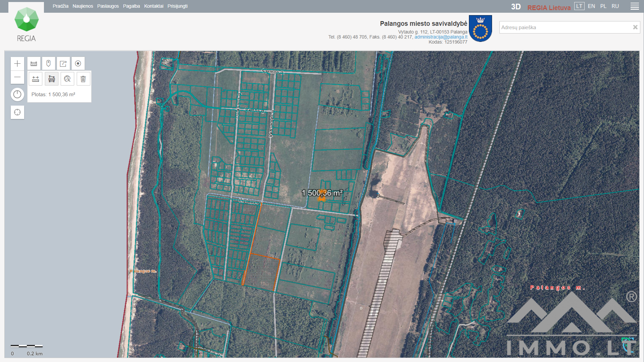The height and width of the screenshot is (362, 644).
Task: Zoom in the map with plus button
Action: (x=17, y=64)
